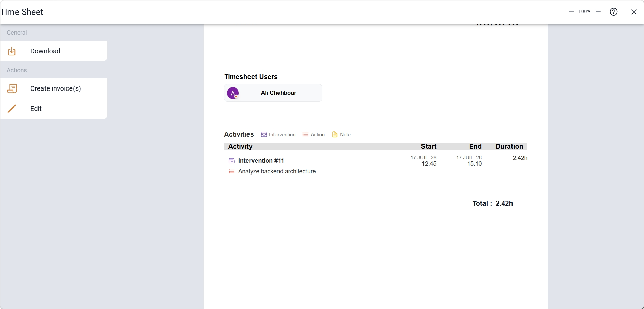Click the Activities section heading
Viewport: 644px width, 309px height.
239,134
